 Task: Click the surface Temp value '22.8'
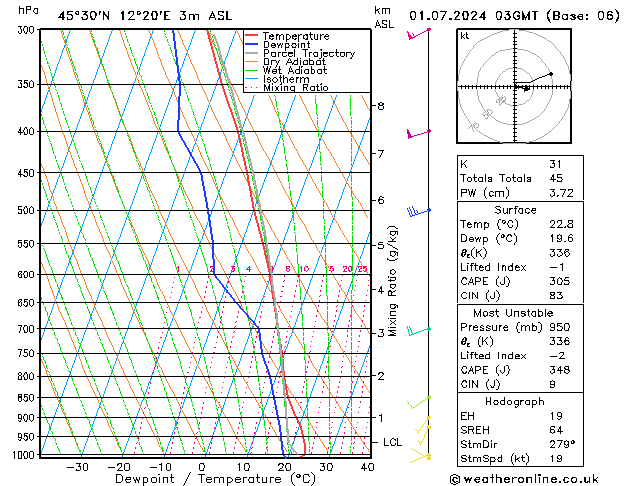click(x=561, y=224)
